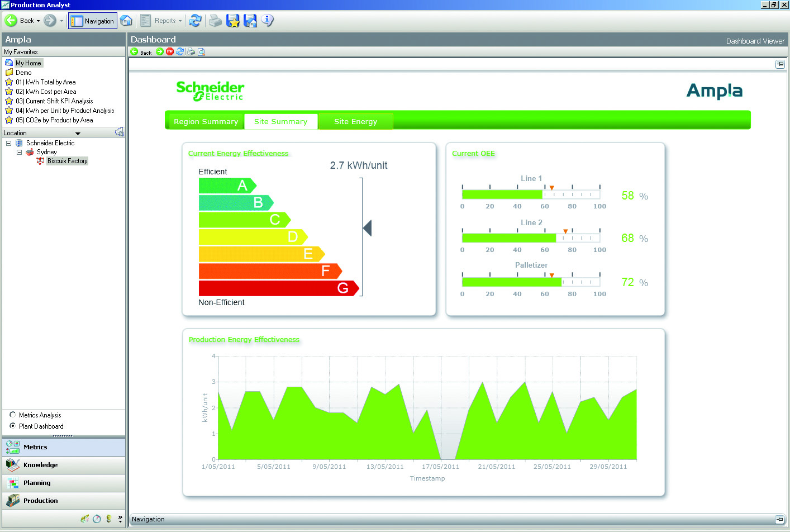This screenshot has height=532, width=790.
Task: Open the info speech bubble icon
Action: pyautogui.click(x=268, y=21)
